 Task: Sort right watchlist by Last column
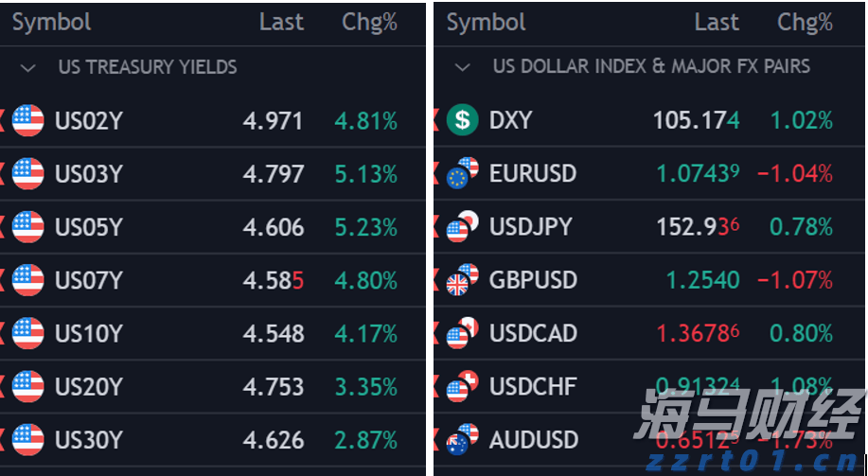pos(717,23)
